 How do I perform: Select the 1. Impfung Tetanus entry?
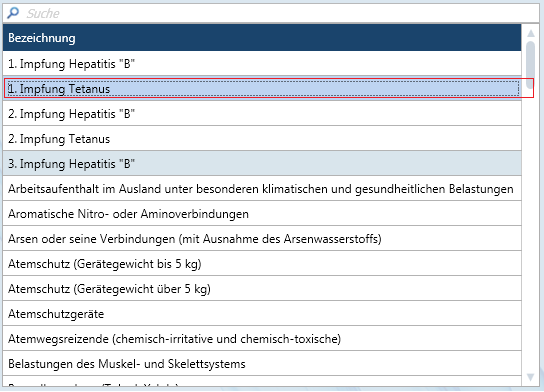click(x=262, y=89)
